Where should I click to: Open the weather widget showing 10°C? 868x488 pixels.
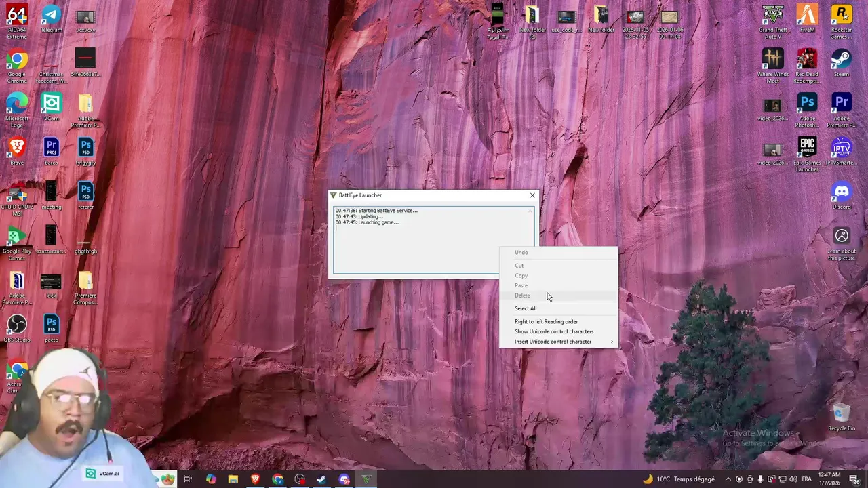(678, 479)
